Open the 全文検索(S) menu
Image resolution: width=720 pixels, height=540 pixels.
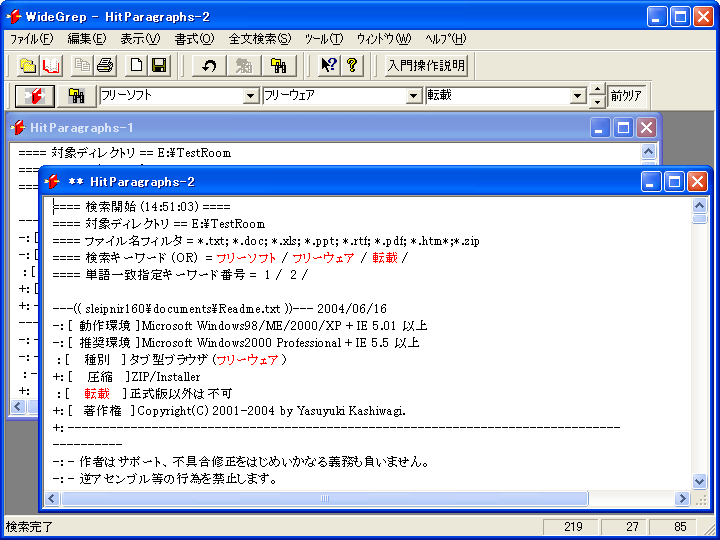[260, 39]
